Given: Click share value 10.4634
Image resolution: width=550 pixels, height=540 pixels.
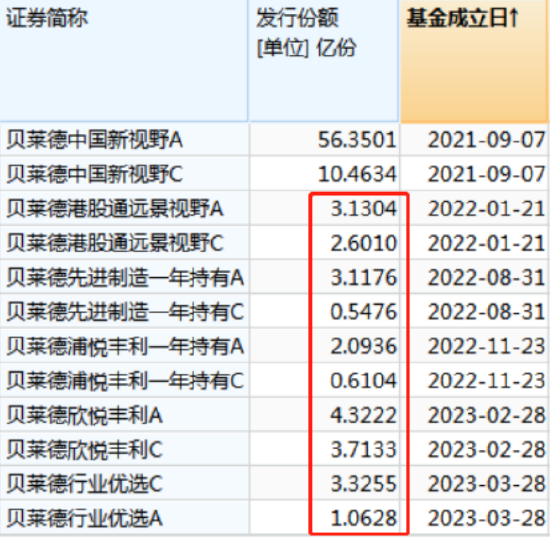Looking at the screenshot, I should (357, 174).
